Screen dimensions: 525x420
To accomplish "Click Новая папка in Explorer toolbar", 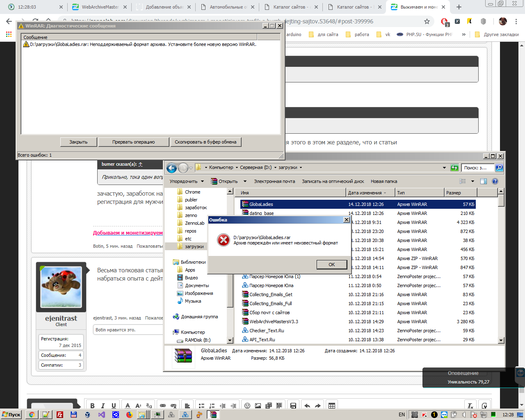I will click(x=383, y=181).
